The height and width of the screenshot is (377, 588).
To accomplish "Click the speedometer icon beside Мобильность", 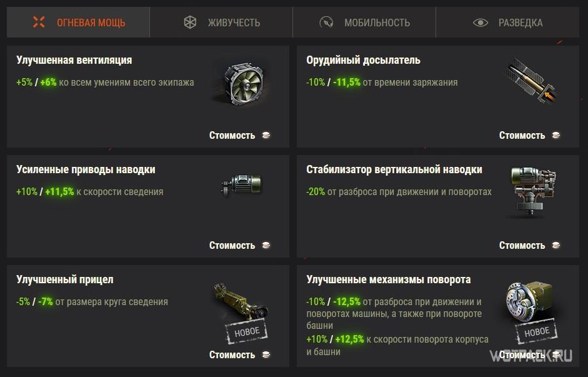I will 326,23.
